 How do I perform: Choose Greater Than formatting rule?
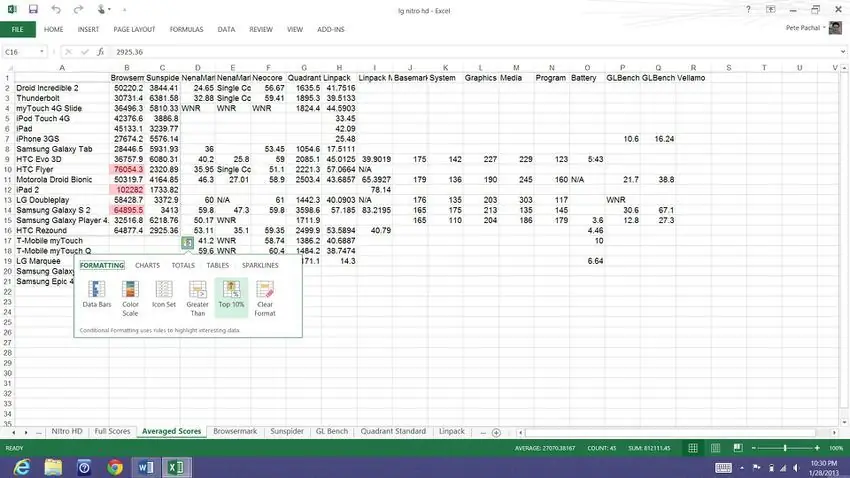(197, 298)
